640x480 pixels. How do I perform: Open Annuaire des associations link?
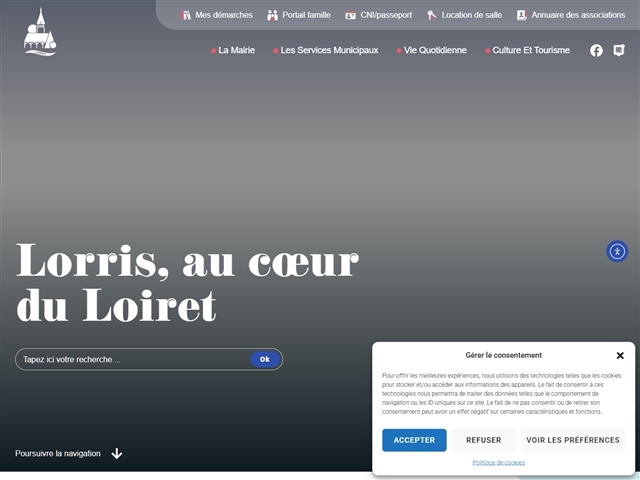point(578,15)
